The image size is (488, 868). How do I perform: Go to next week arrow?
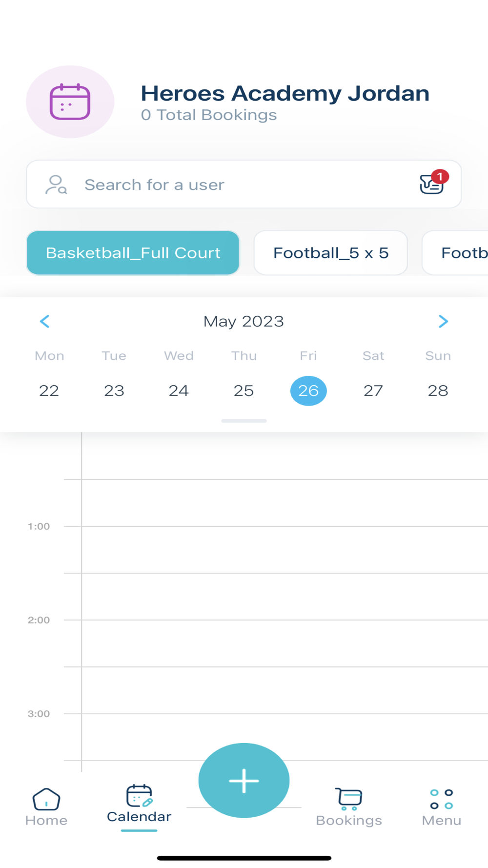click(443, 321)
